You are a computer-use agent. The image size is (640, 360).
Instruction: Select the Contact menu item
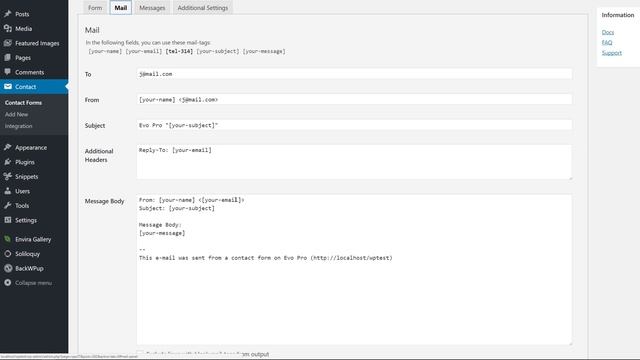click(34, 87)
